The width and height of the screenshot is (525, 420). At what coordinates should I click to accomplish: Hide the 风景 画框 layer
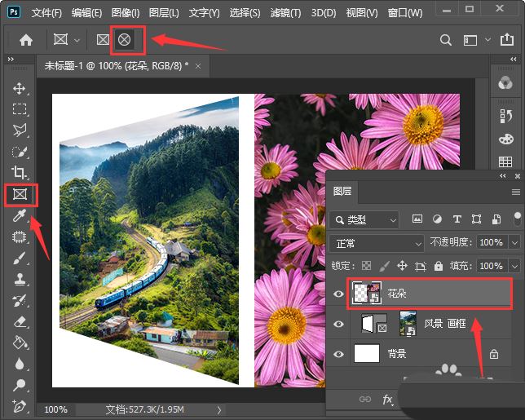[338, 324]
